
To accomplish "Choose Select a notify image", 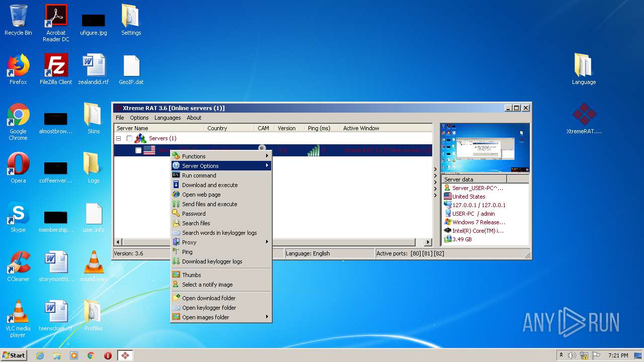I will (221, 285).
